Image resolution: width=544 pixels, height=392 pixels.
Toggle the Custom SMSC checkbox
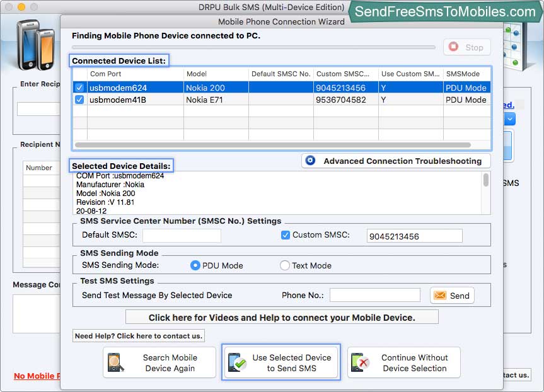point(285,235)
